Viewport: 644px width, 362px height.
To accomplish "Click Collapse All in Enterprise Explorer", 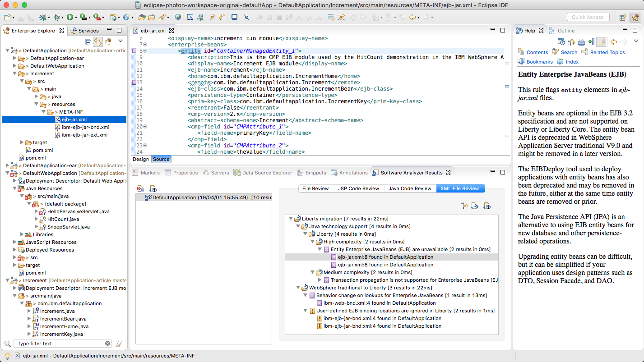I will pyautogui.click(x=88, y=42).
